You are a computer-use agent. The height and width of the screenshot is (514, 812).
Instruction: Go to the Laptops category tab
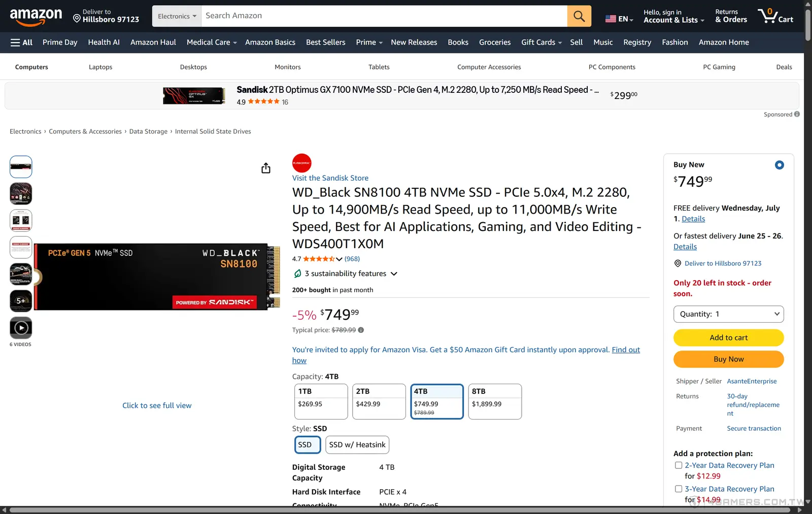(100, 67)
